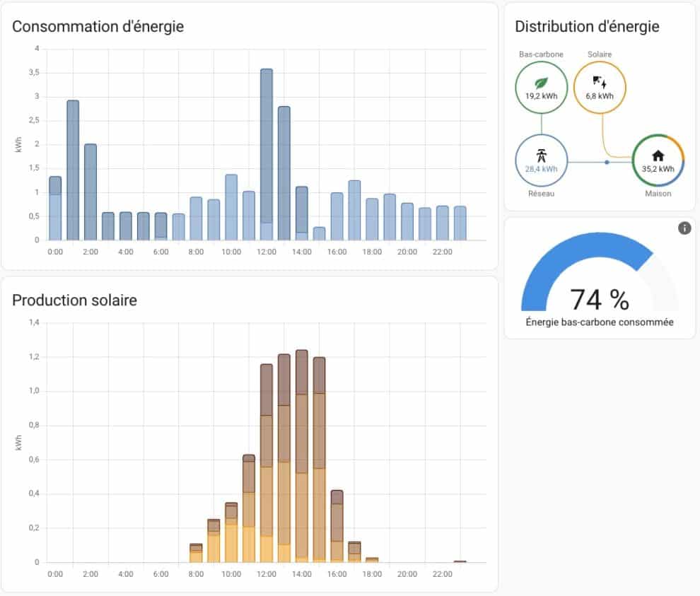Click the connector dot between Réseau and Maison

pyautogui.click(x=606, y=161)
